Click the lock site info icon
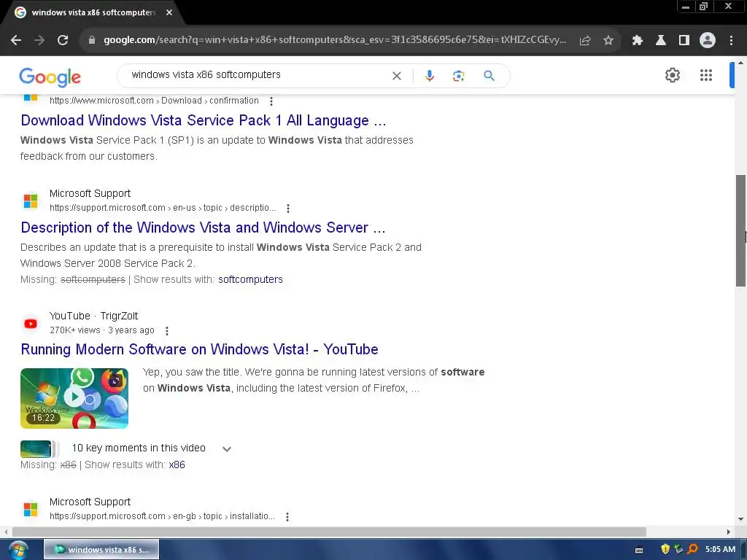 (x=92, y=41)
